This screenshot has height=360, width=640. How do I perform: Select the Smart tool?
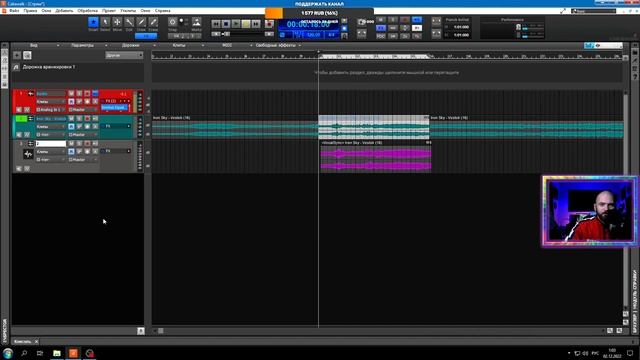[x=93, y=22]
